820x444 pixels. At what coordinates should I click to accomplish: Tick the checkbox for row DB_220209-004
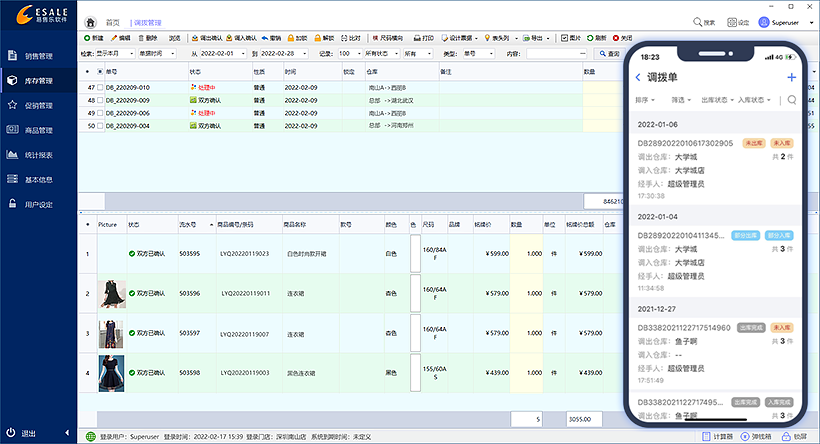tap(99, 126)
